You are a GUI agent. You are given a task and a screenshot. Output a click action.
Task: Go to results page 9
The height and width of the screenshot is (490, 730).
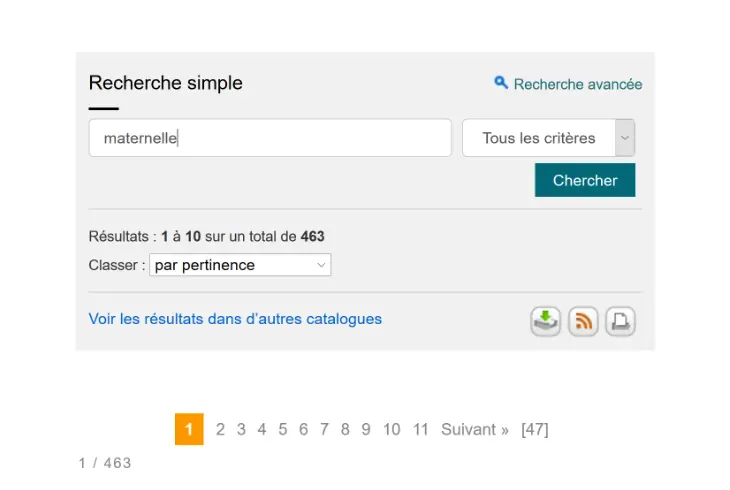[x=366, y=429]
